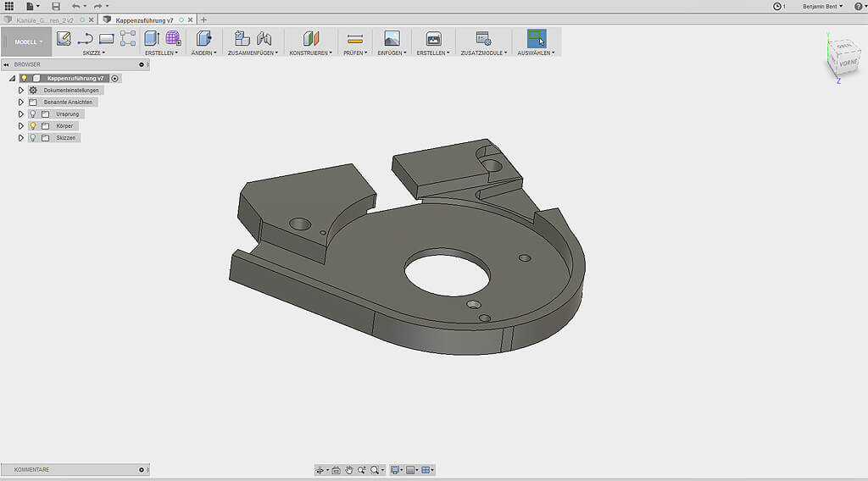Expand the Benannte Ansichten tree node
868x481 pixels.
(x=21, y=102)
